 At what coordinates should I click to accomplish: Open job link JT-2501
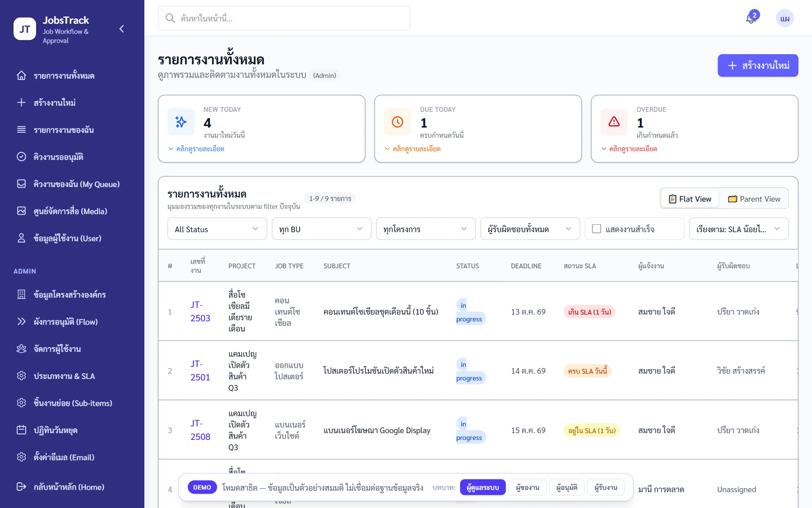200,371
